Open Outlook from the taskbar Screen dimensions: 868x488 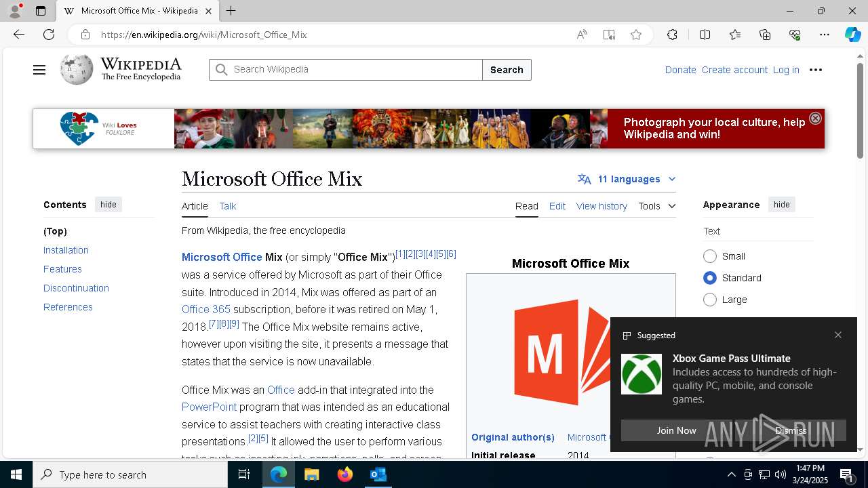378,474
